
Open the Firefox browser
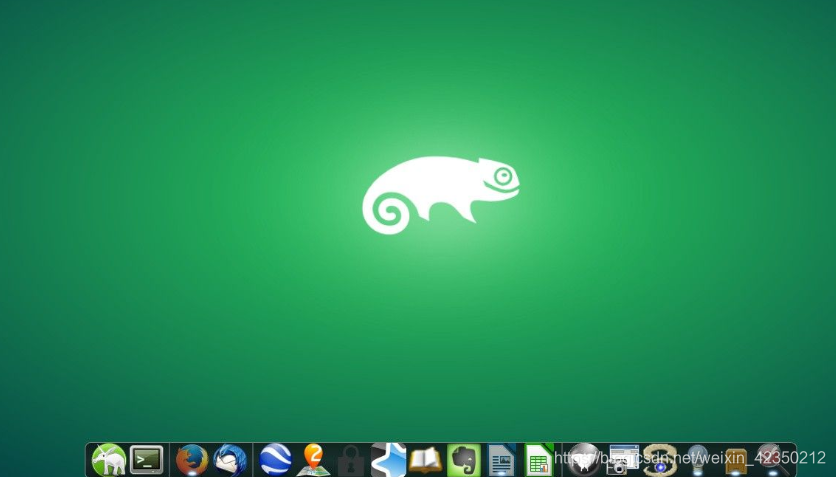[x=191, y=460]
